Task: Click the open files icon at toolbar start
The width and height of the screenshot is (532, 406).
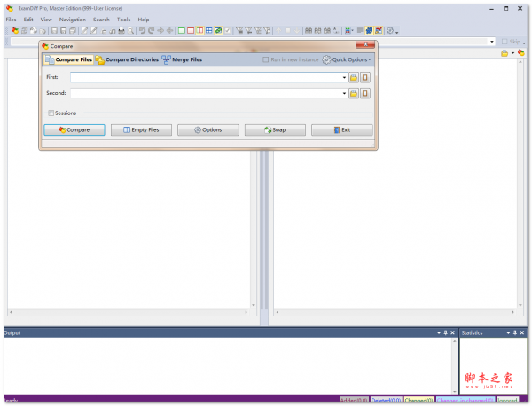Action: (14, 30)
